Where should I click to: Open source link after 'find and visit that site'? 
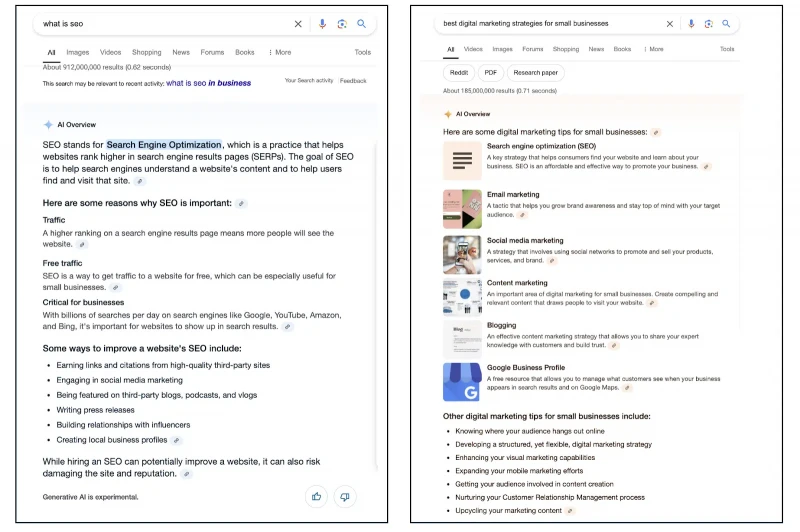(139, 181)
